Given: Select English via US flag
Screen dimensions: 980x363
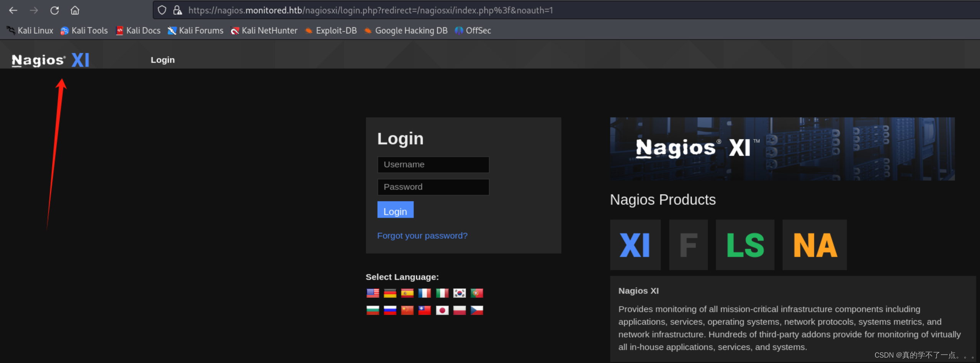Looking at the screenshot, I should [373, 293].
